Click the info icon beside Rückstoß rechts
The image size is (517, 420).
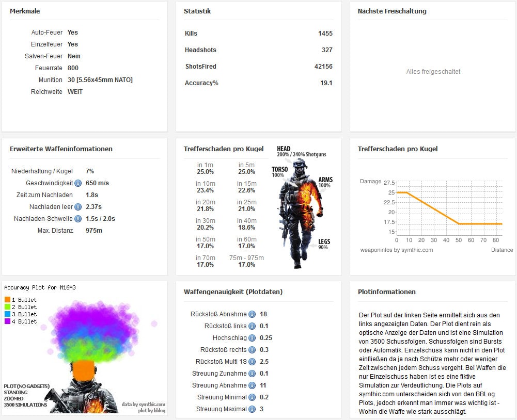(x=252, y=350)
